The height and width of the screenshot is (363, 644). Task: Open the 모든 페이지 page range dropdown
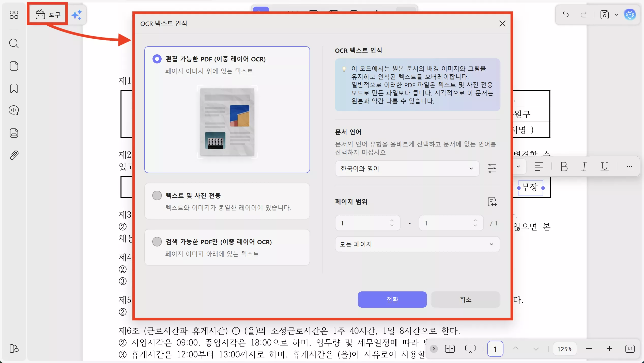[x=417, y=244]
